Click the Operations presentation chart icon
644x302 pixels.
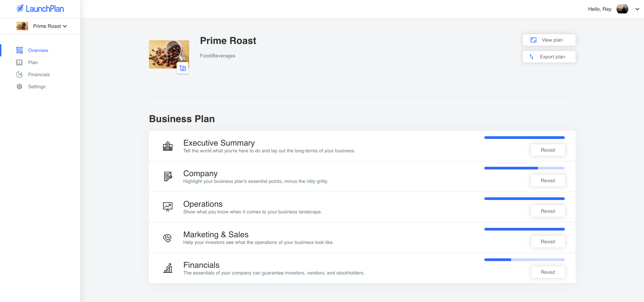[x=168, y=207]
